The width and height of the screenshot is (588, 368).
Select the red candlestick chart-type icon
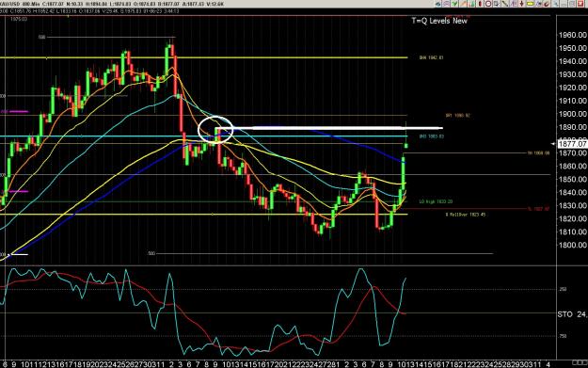(480, 4)
